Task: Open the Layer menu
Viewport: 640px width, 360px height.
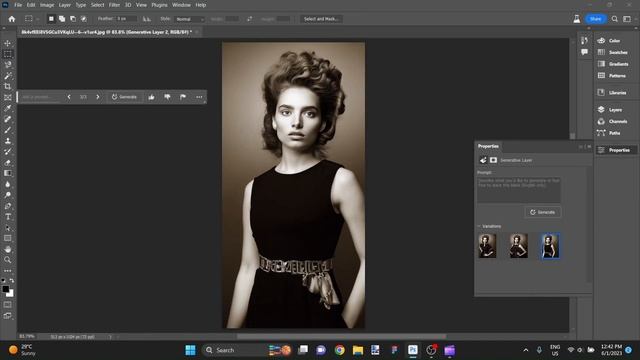Action: [x=64, y=5]
